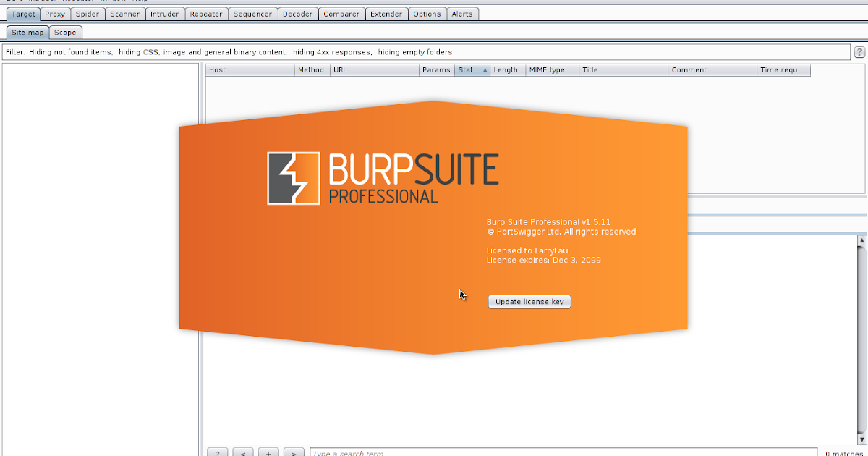Click the Burp Suite lightning logo

293,178
